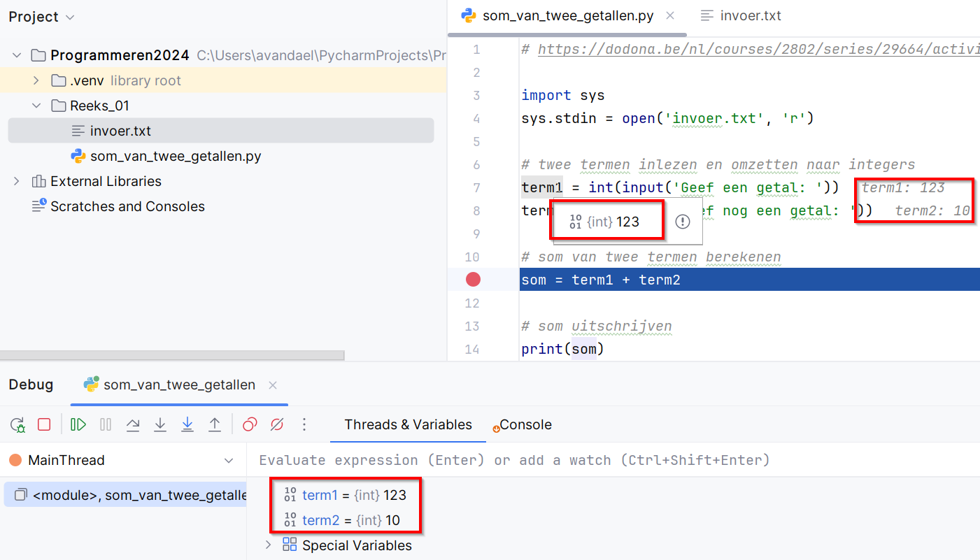Resume program execution
Image resolution: width=980 pixels, height=560 pixels.
coord(78,424)
